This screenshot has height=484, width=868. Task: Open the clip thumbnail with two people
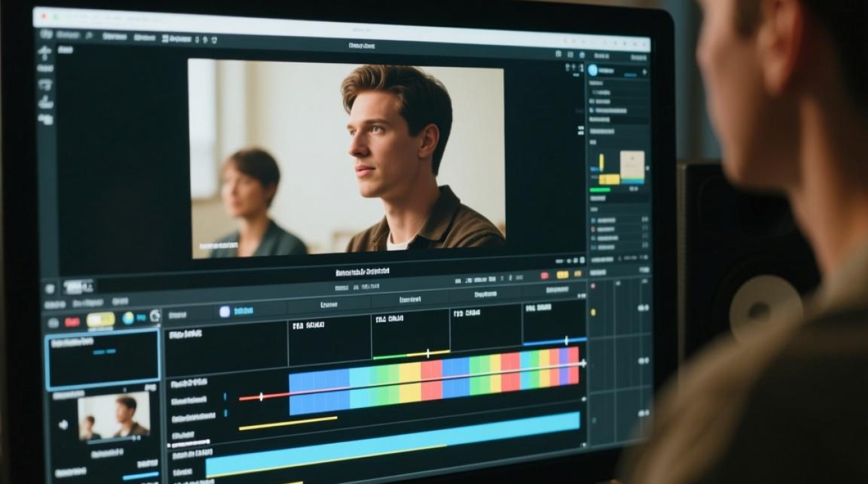(x=114, y=416)
